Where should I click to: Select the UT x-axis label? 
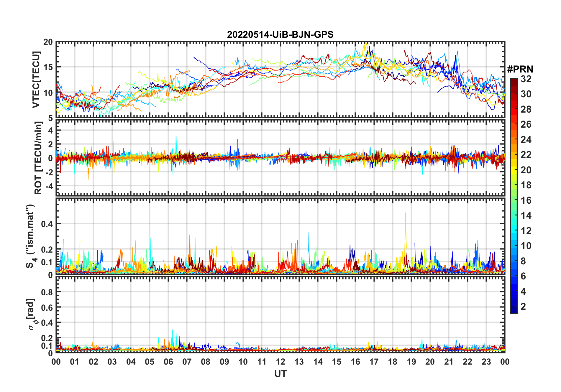[280, 374]
